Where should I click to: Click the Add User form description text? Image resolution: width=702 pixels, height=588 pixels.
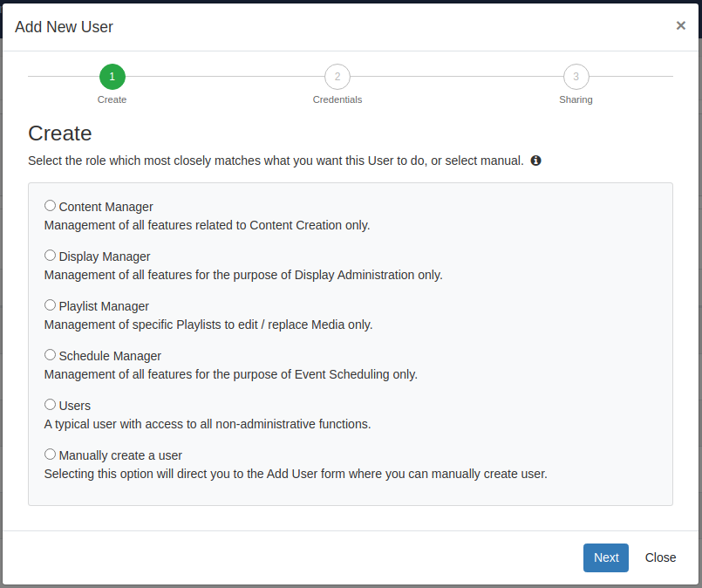pyautogui.click(x=296, y=475)
